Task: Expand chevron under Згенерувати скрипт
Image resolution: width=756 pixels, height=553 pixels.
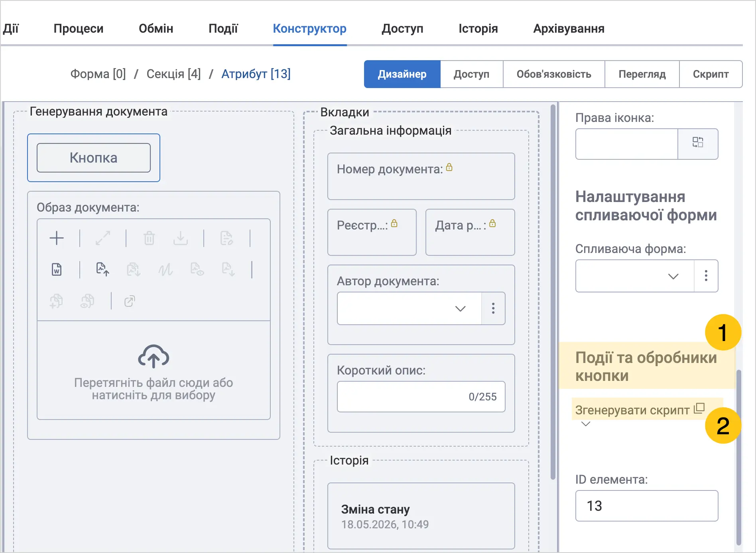Action: tap(586, 424)
